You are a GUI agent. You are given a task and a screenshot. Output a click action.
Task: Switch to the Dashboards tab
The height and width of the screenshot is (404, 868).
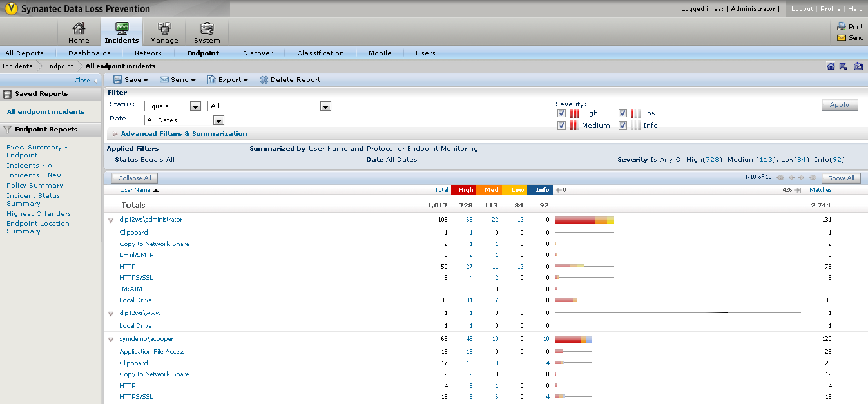pos(90,53)
